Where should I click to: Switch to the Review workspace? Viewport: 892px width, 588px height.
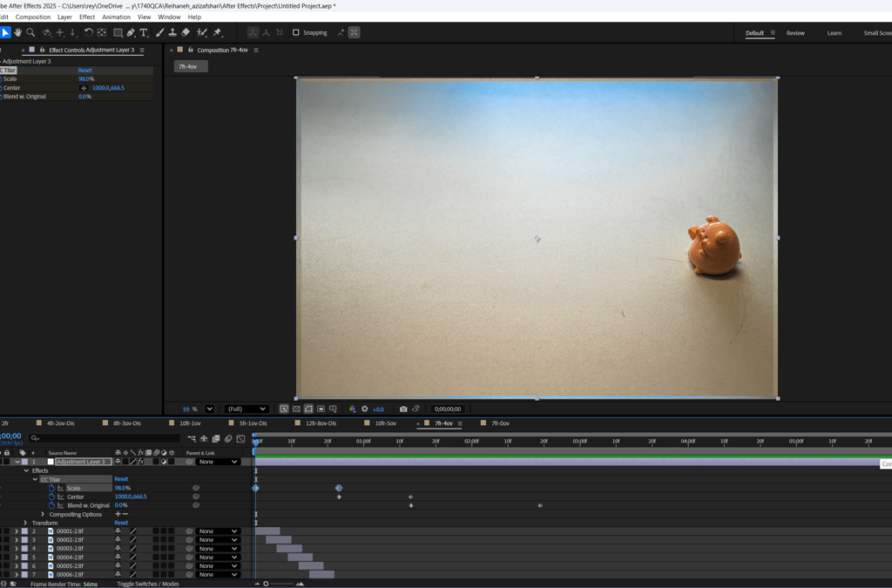click(795, 33)
